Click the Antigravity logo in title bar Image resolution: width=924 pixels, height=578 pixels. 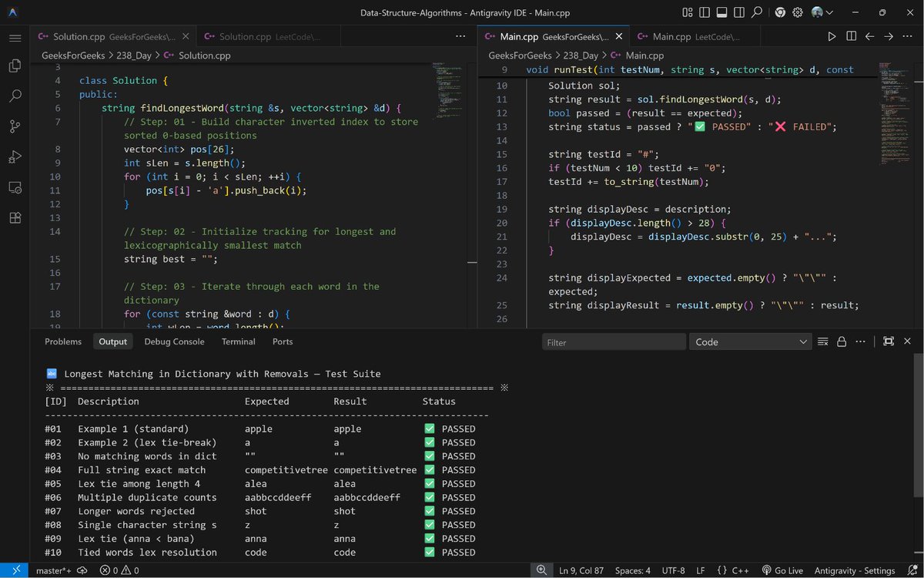point(15,12)
